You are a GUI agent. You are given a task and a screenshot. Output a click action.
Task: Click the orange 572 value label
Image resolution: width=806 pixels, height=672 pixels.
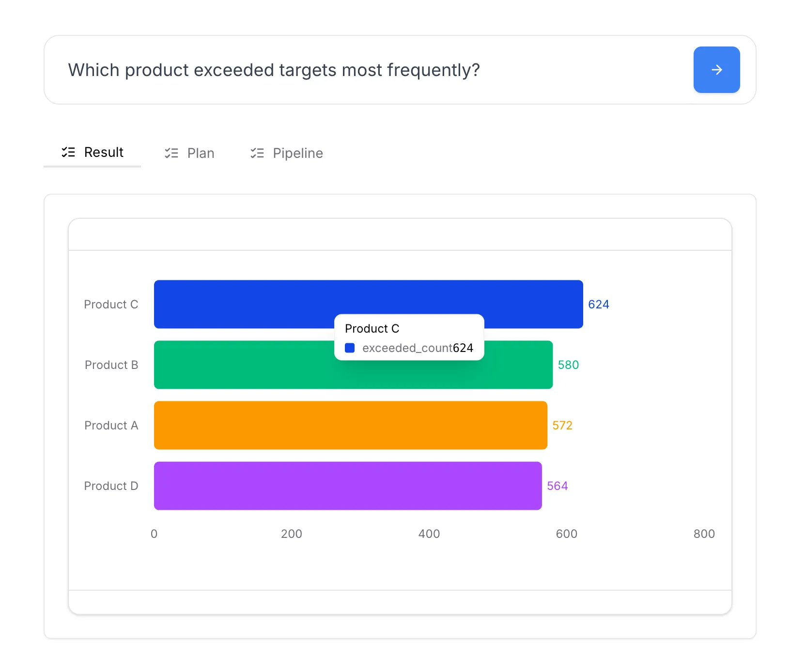pyautogui.click(x=562, y=426)
